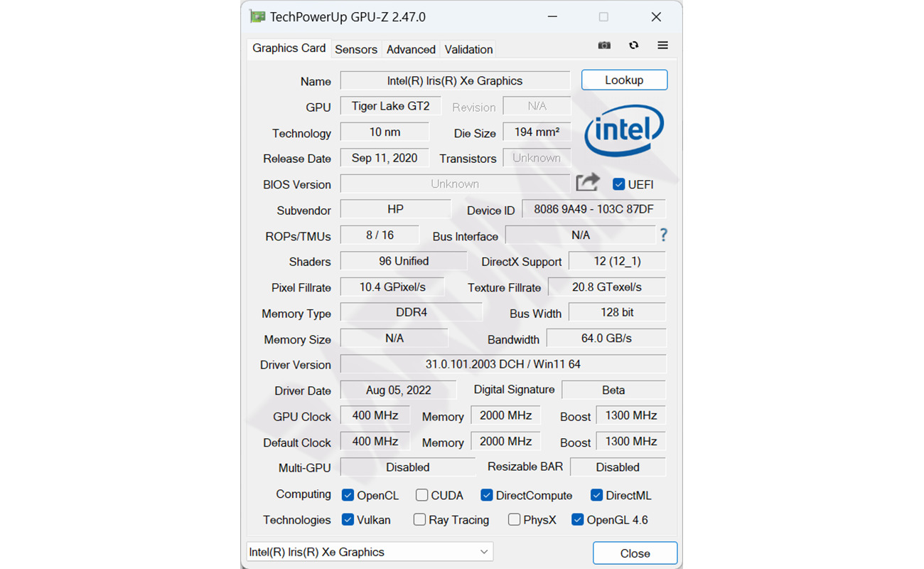
Task: Click the Driver Date value Aug 05, 2022
Action: 398,390
